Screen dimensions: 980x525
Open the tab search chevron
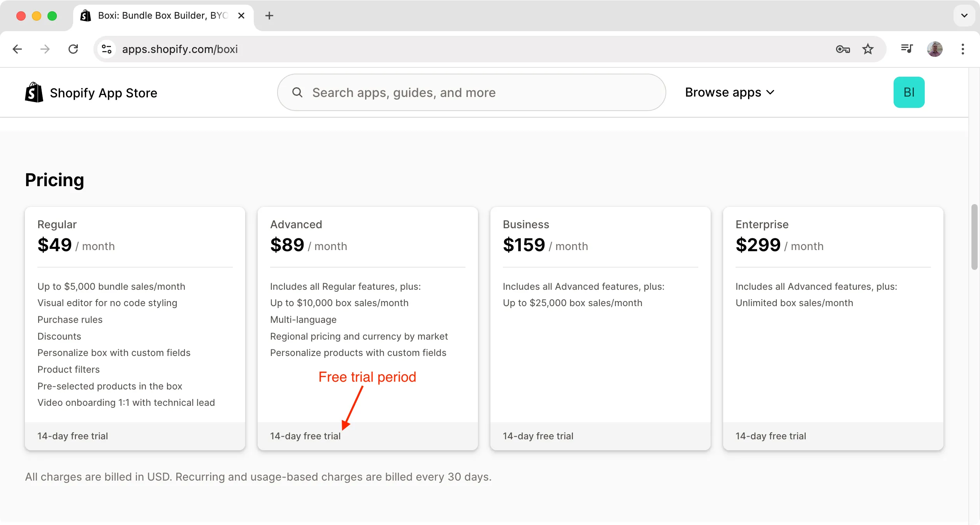click(964, 16)
